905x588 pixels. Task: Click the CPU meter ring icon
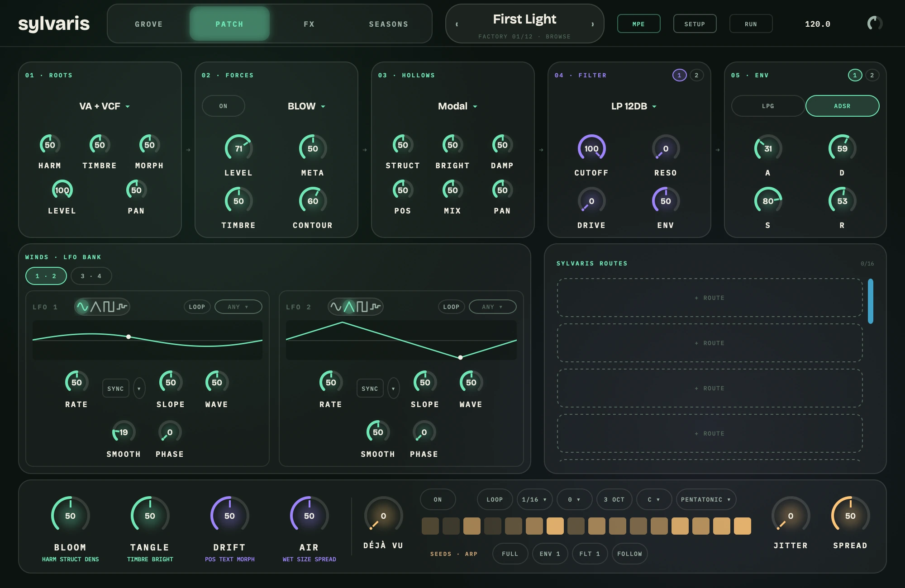coord(875,24)
